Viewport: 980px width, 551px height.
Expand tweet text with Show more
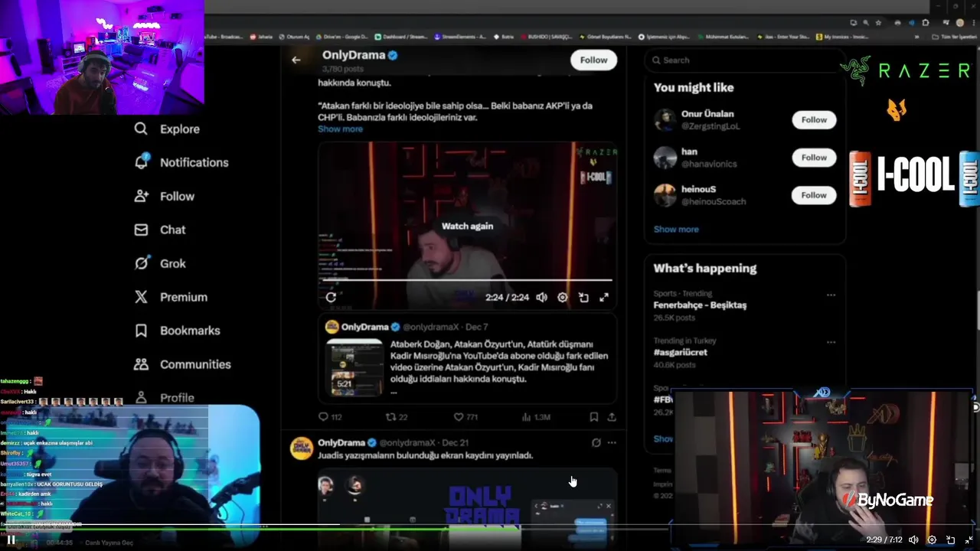point(340,129)
